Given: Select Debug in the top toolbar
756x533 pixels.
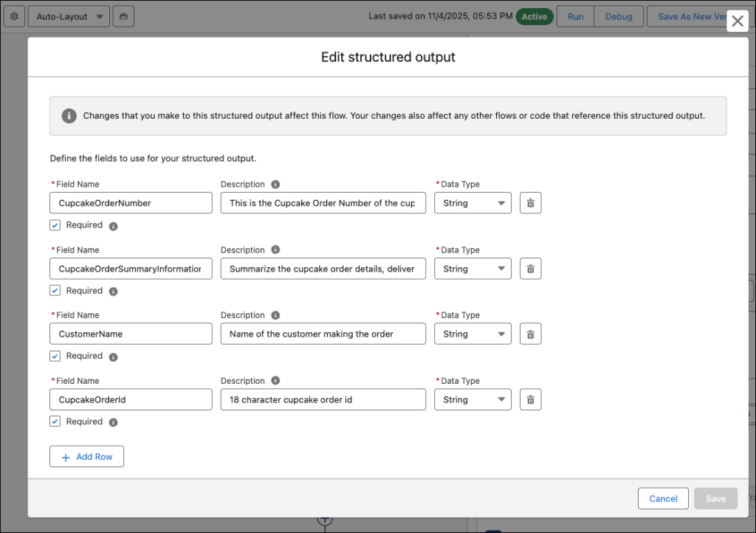Looking at the screenshot, I should pos(619,16).
